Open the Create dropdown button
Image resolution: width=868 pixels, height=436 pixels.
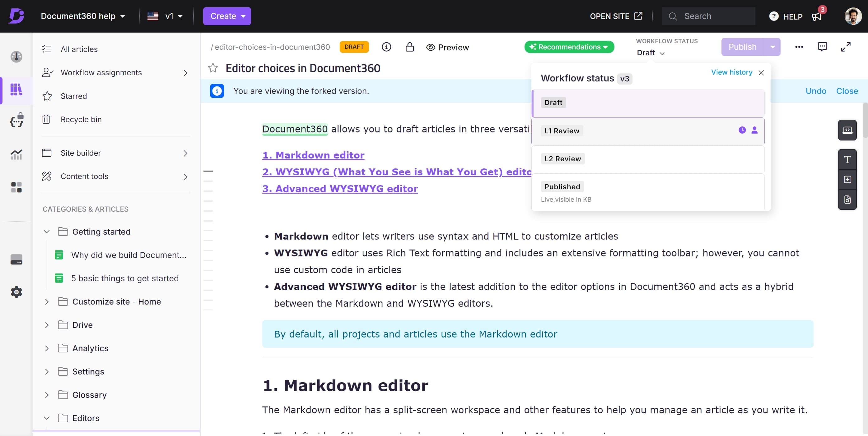pos(227,16)
